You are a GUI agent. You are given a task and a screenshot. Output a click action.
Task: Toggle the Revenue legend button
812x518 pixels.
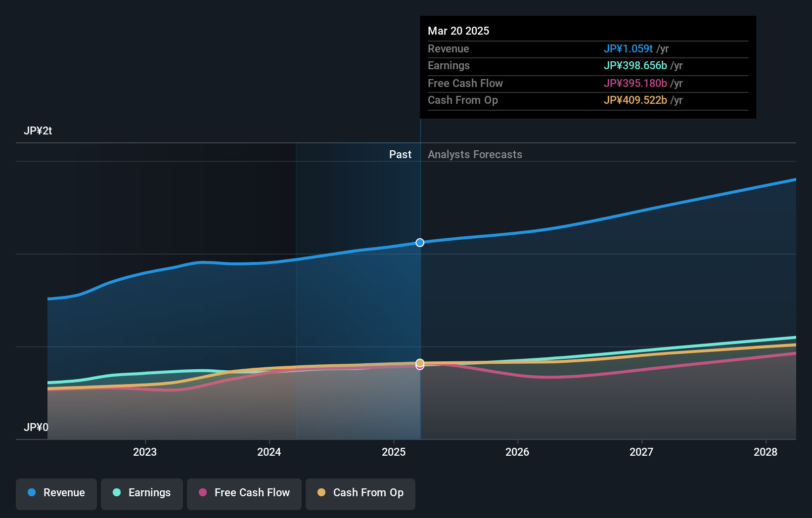(x=56, y=494)
